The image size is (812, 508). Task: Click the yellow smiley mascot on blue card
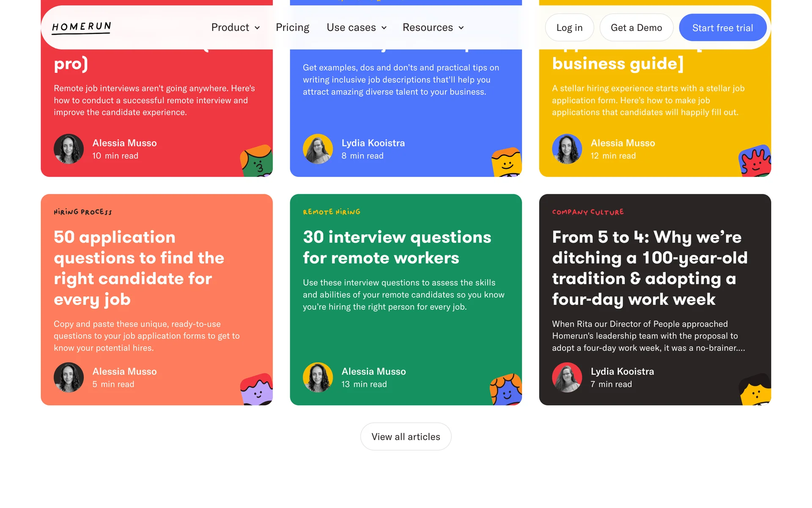pos(506,163)
